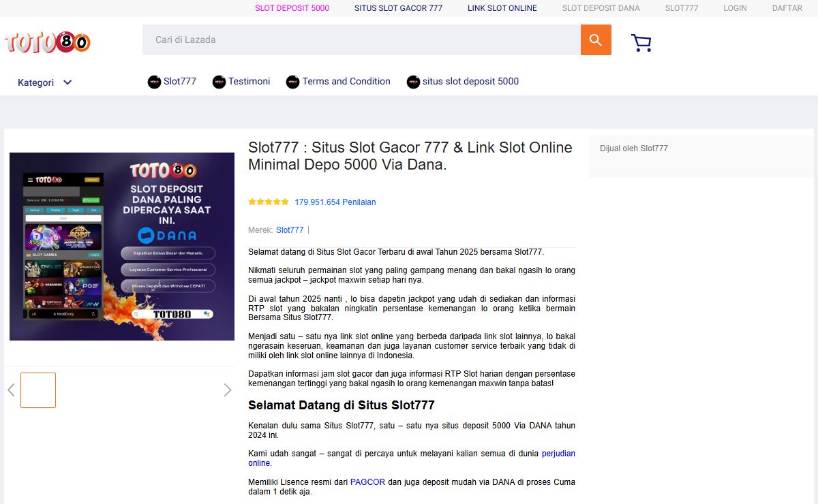Screen dimensions: 818x504
Task: Click the round icon beside Slot777
Action: [x=154, y=82]
